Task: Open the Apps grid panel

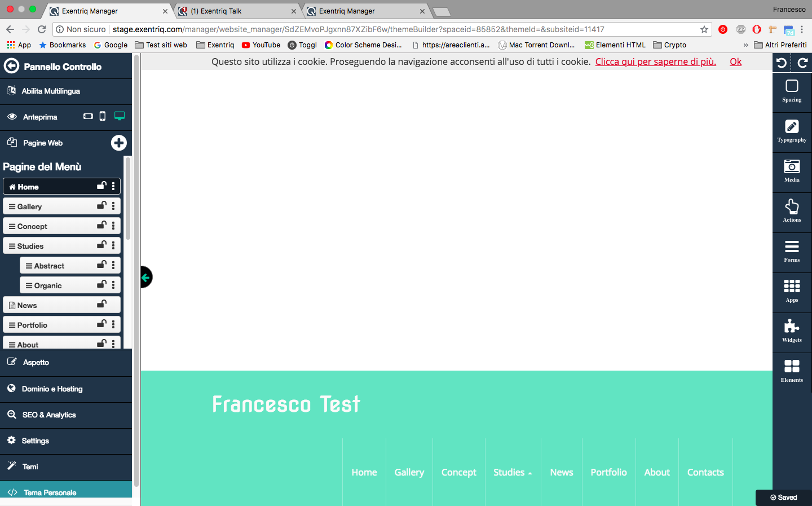Action: (792, 291)
